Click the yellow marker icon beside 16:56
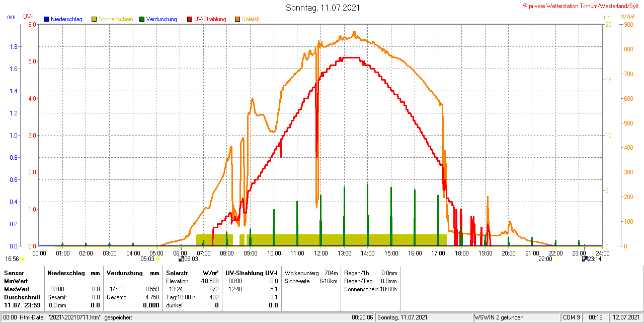This screenshot has height=323, width=644. (x=22, y=259)
